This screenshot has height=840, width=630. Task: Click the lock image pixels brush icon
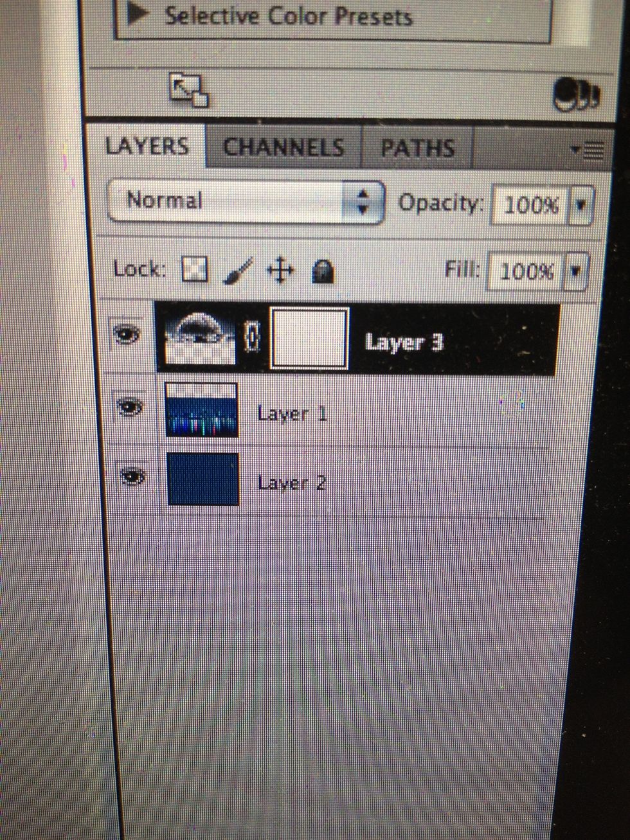pos(238,271)
